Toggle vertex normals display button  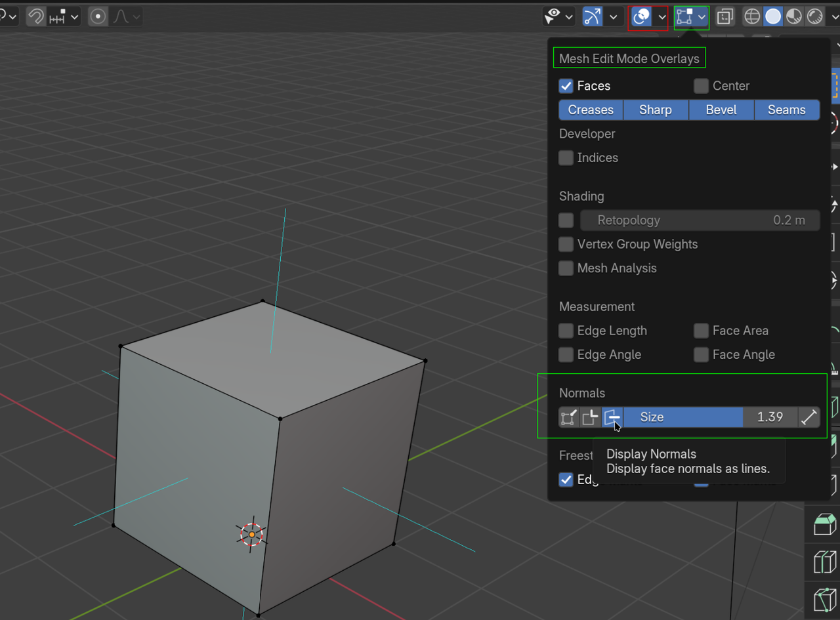coord(568,417)
